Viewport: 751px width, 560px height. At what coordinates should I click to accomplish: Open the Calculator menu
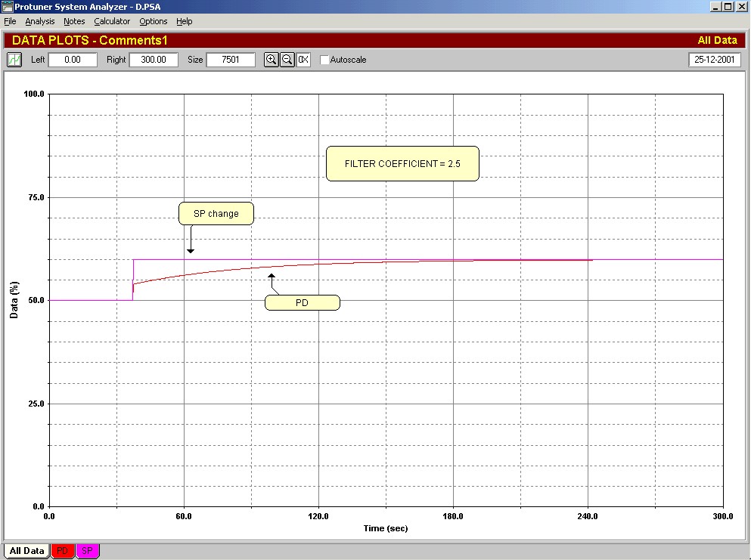tap(112, 21)
